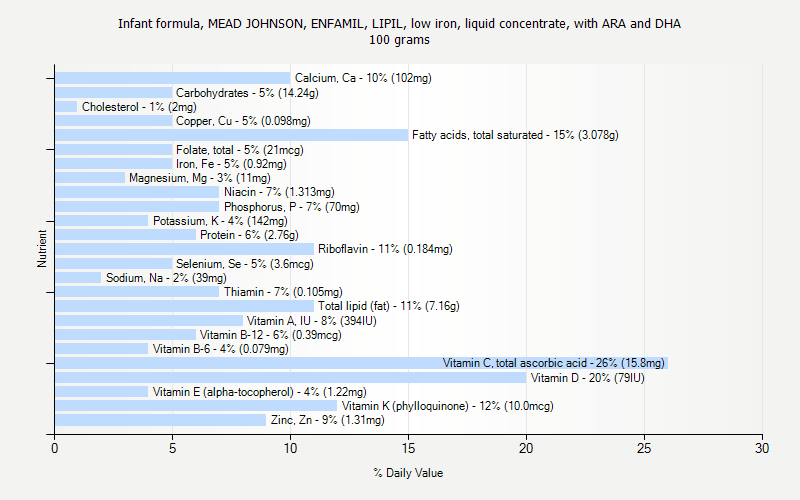Click the x-axis tick label 10
The height and width of the screenshot is (500, 800).
tap(290, 448)
